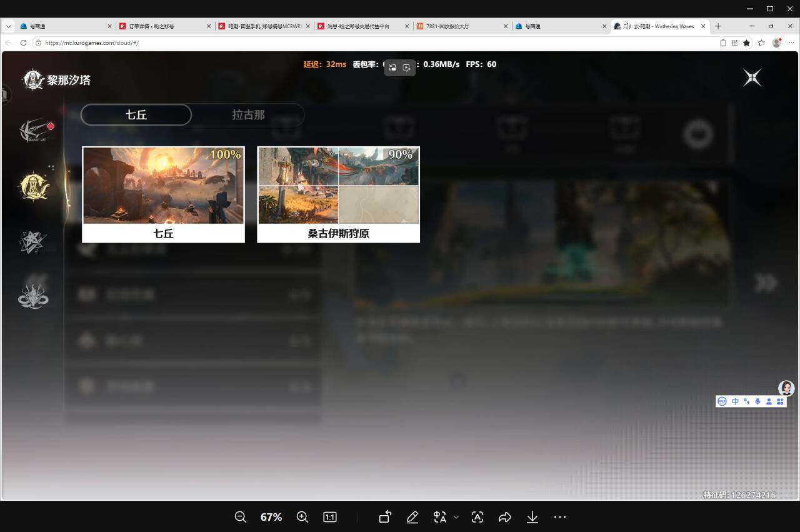Switch to the 订单详情 · 盼之账号 browser tab

click(164, 26)
